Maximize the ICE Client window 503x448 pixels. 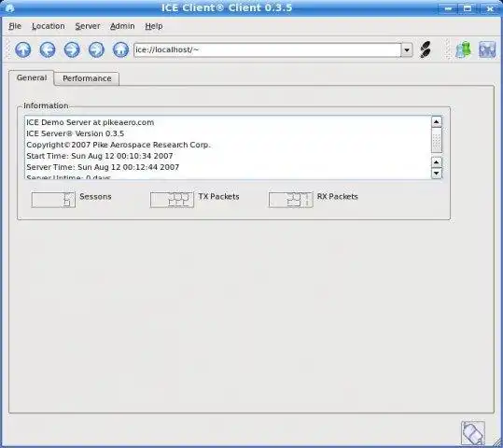(x=468, y=8)
